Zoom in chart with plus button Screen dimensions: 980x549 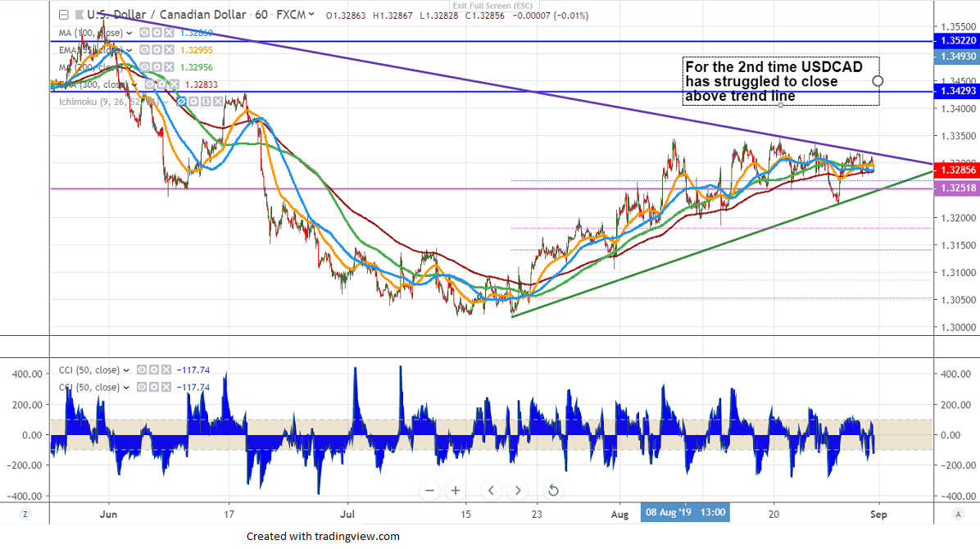[x=454, y=491]
